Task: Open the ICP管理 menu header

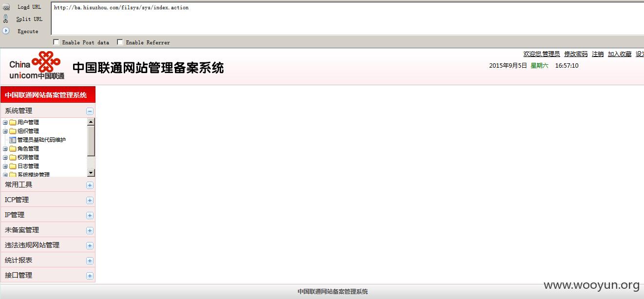Action: coord(48,200)
